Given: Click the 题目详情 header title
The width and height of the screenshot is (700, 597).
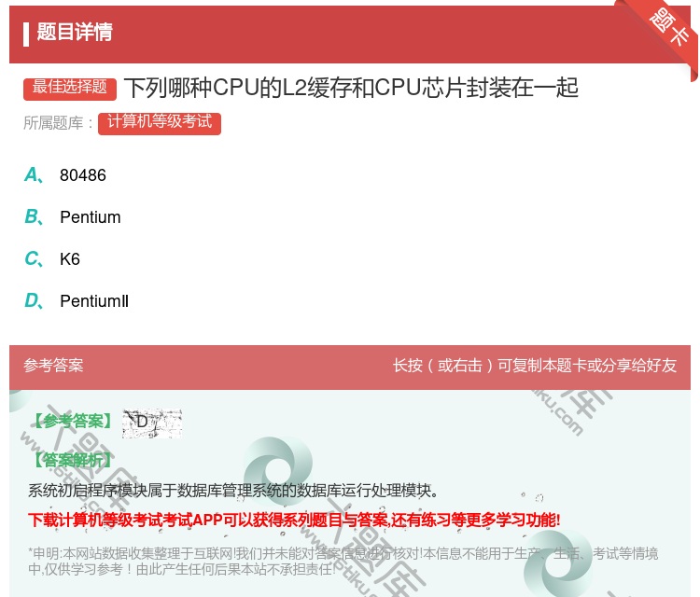Looking at the screenshot, I should point(75,32).
